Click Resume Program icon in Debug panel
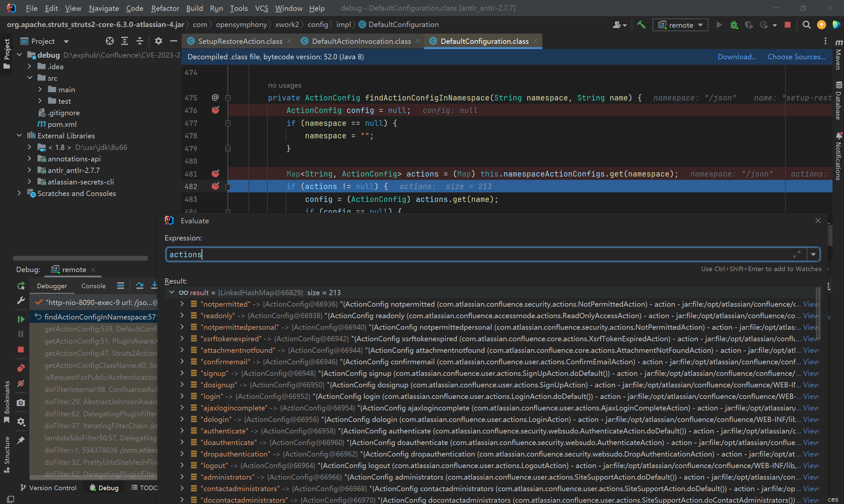 pos(21,319)
